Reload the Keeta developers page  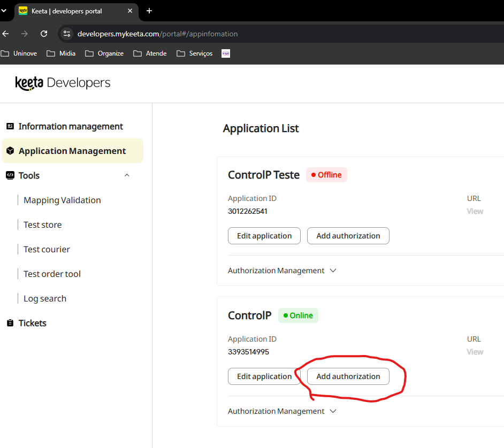click(44, 34)
